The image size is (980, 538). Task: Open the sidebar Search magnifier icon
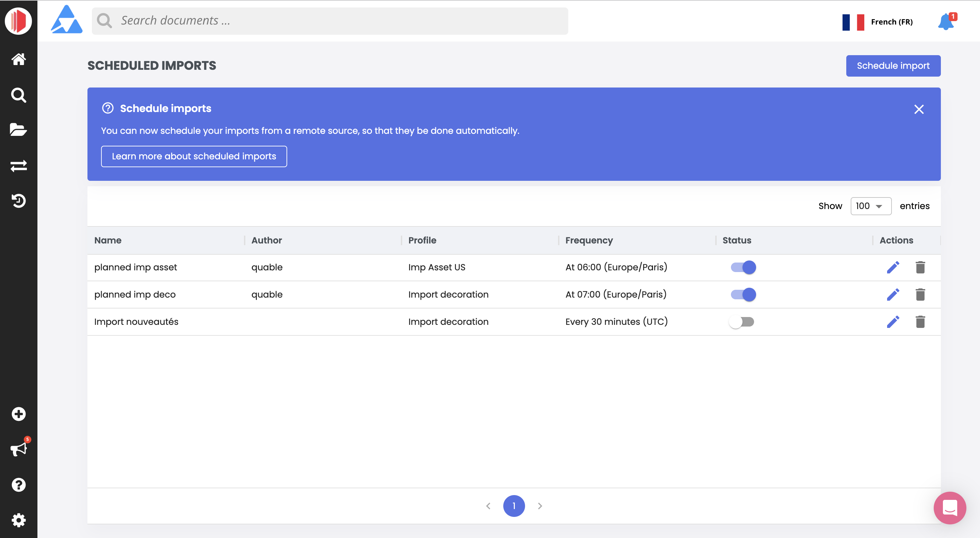coord(18,95)
